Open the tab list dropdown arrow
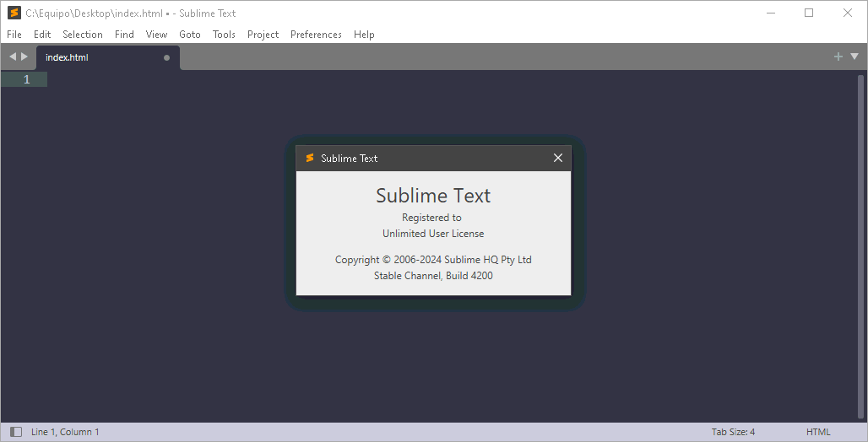The image size is (868, 442). [854, 57]
